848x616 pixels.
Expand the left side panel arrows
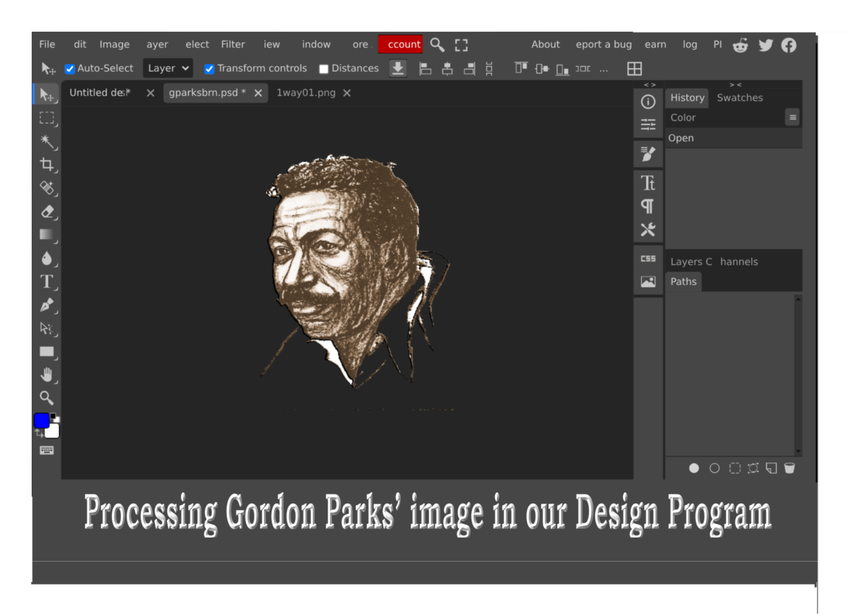tap(649, 85)
